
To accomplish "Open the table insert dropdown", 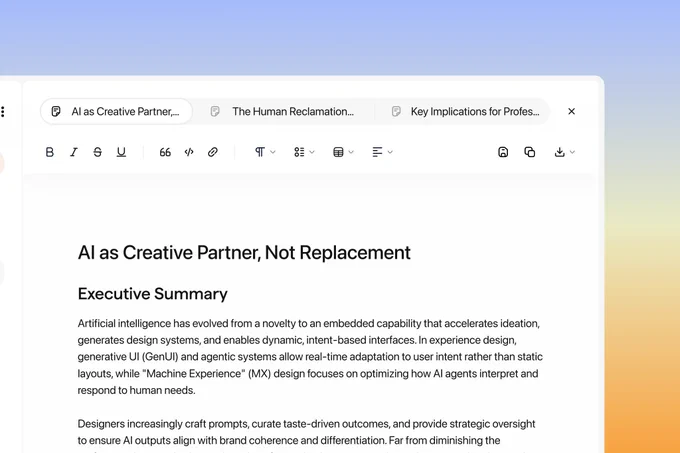I will (343, 152).
